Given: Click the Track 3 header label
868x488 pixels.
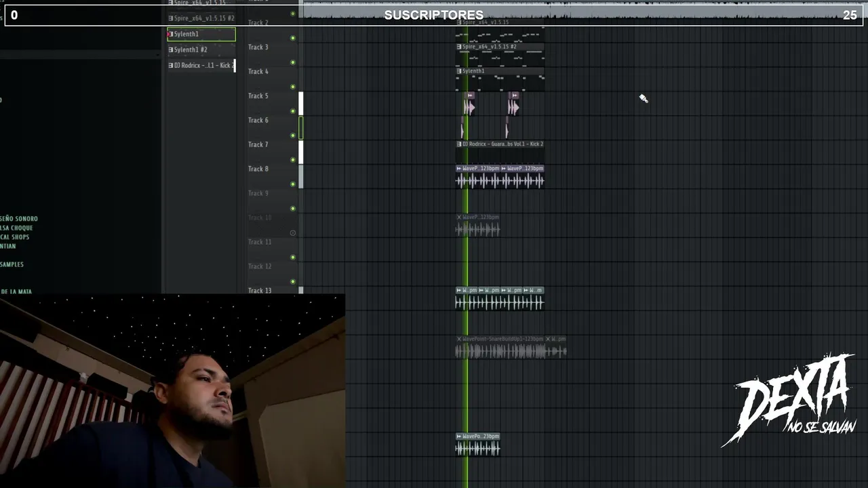Looking at the screenshot, I should point(258,47).
